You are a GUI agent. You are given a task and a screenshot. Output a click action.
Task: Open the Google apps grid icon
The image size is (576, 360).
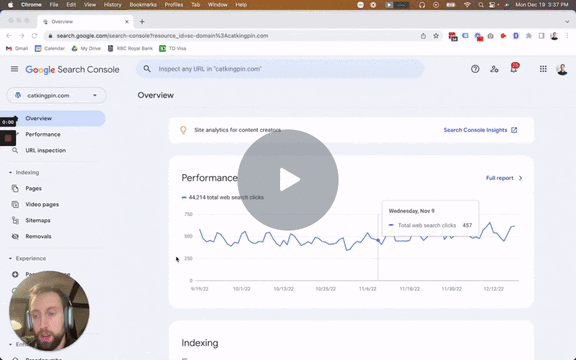[543, 69]
